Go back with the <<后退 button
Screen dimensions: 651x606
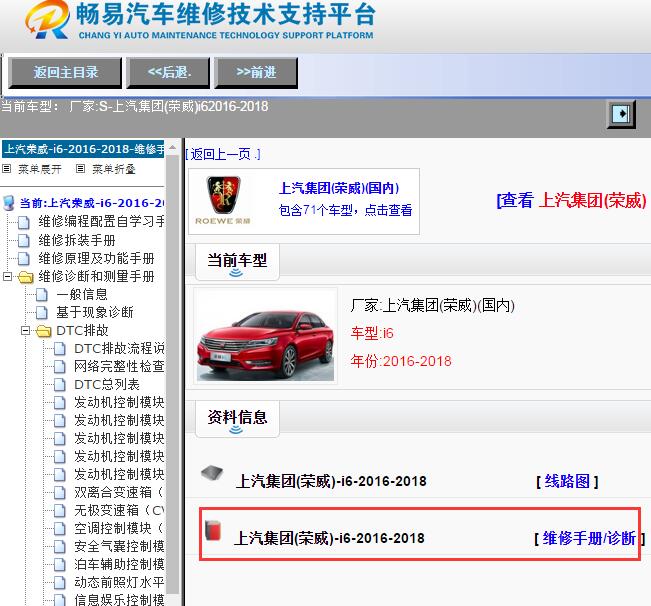click(168, 73)
